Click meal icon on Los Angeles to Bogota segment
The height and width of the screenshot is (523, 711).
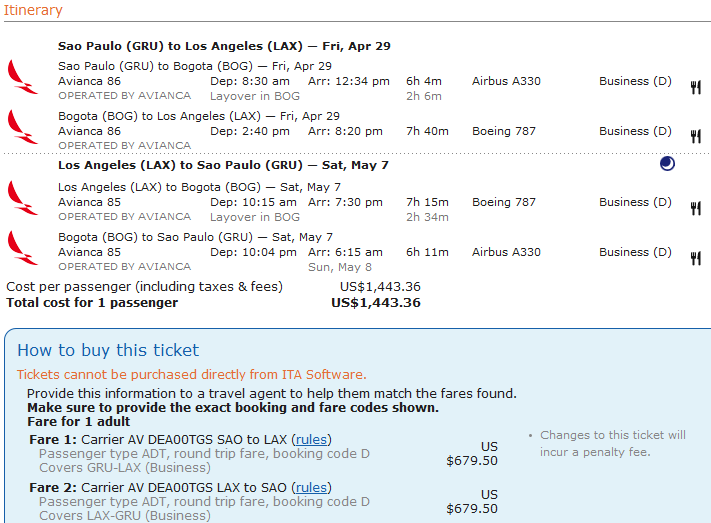pos(696,208)
